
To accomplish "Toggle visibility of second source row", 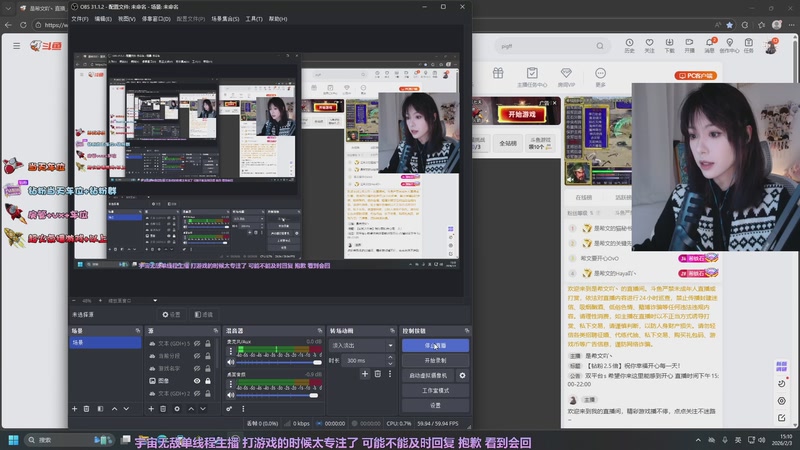I will 197,356.
